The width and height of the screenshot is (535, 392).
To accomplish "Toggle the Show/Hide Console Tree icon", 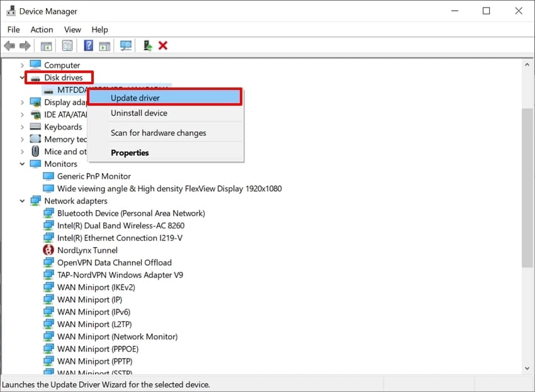I will pyautogui.click(x=46, y=45).
